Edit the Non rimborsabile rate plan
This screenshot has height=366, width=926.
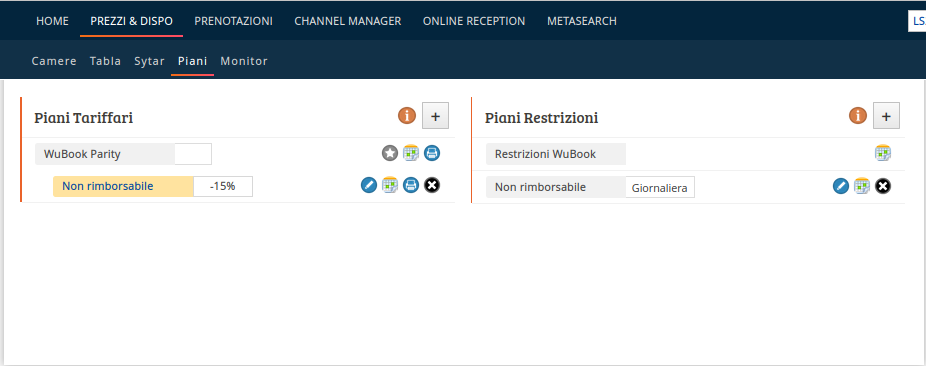(x=369, y=185)
